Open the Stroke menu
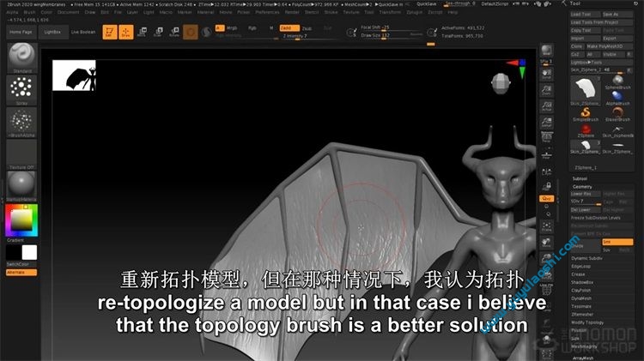Image resolution: width=644 pixels, height=361 pixels. [x=331, y=12]
